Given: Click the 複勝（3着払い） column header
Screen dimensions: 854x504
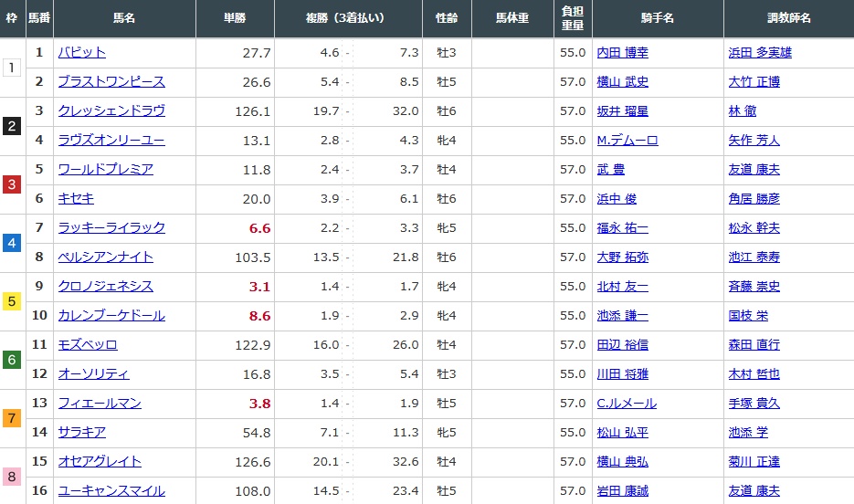Looking at the screenshot, I should coord(347,18).
